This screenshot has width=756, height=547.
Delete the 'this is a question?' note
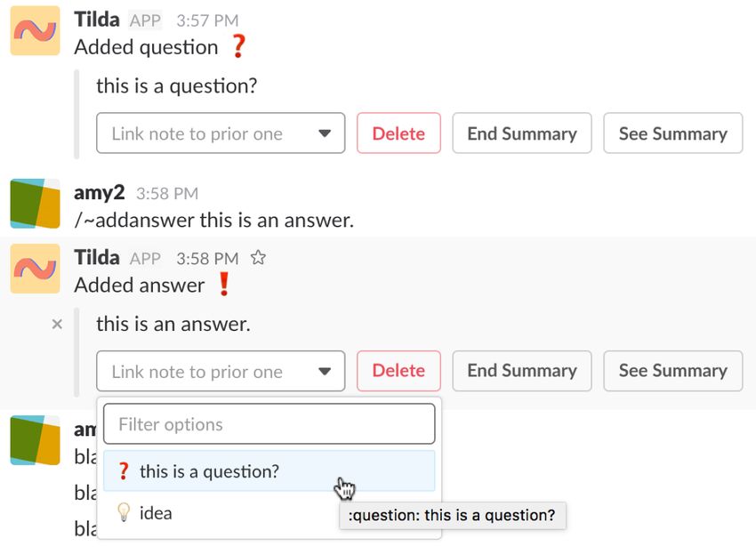tap(398, 133)
